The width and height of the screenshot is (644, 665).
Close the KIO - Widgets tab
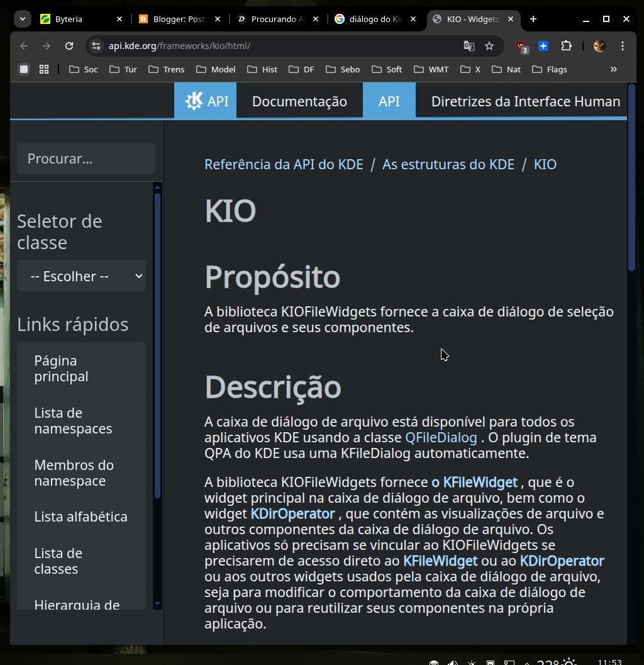point(511,19)
